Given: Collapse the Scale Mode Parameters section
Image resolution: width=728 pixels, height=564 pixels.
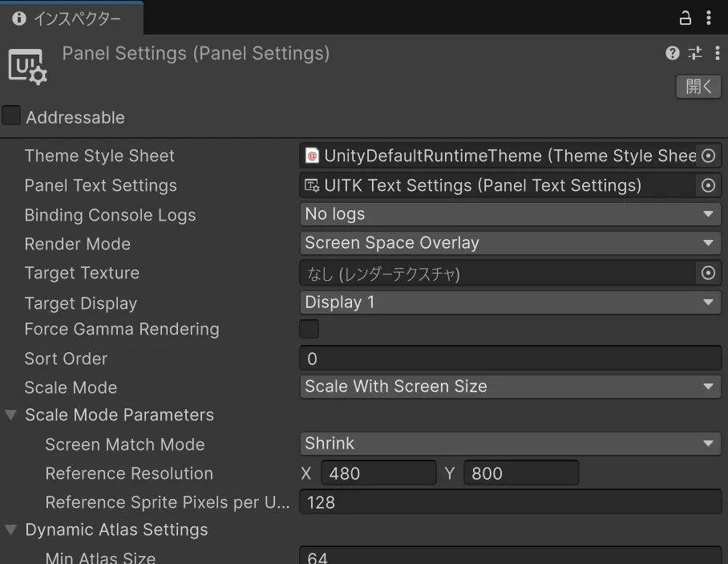Looking at the screenshot, I should point(11,415).
